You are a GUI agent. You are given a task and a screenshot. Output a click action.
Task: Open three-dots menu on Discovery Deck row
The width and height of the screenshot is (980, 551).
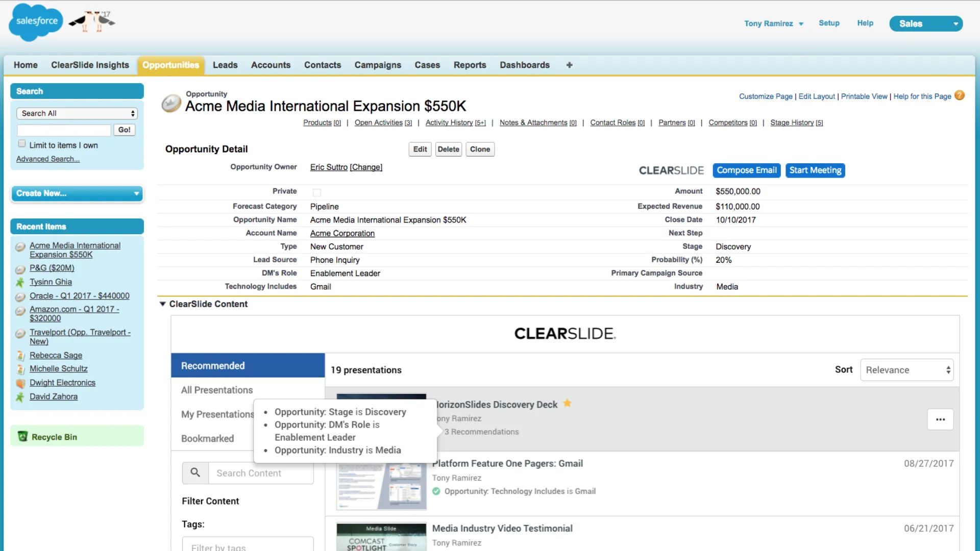(940, 419)
